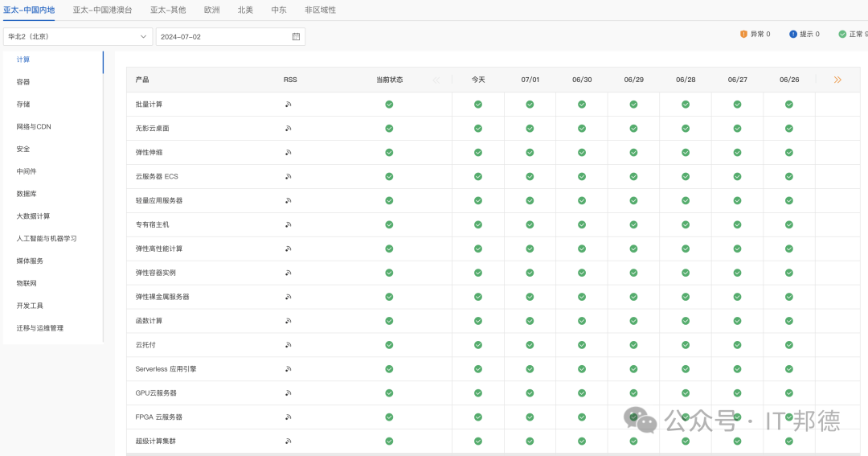The width and height of the screenshot is (868, 456).
Task: Click the orange 异常 shield icon
Action: point(743,34)
